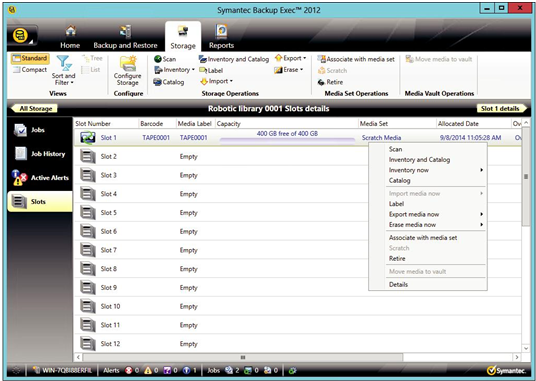Sort by the Capacity column header

point(286,124)
